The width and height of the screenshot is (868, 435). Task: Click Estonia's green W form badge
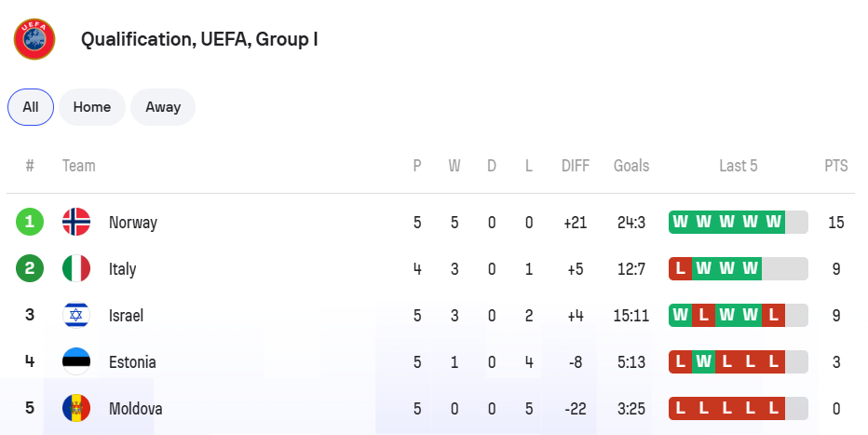704,362
